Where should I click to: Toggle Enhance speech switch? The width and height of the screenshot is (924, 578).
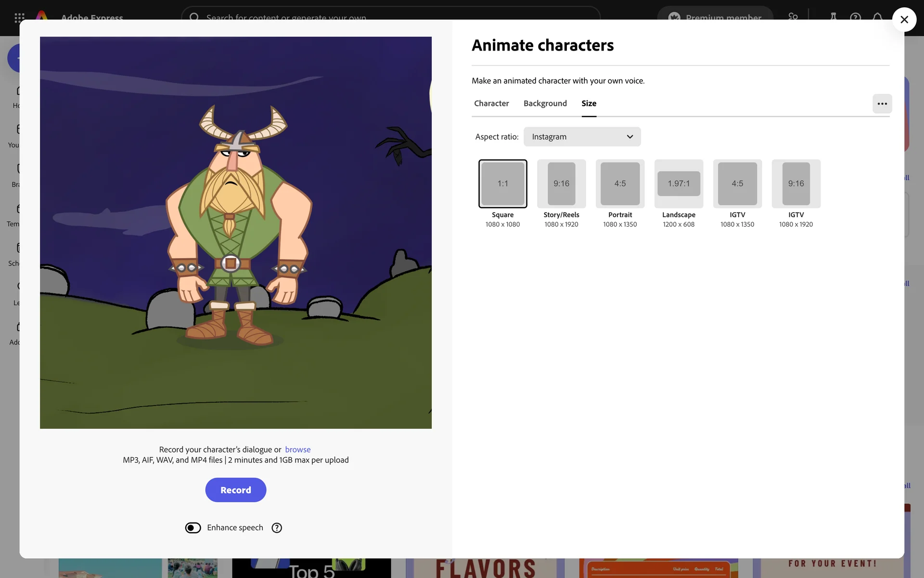193,528
